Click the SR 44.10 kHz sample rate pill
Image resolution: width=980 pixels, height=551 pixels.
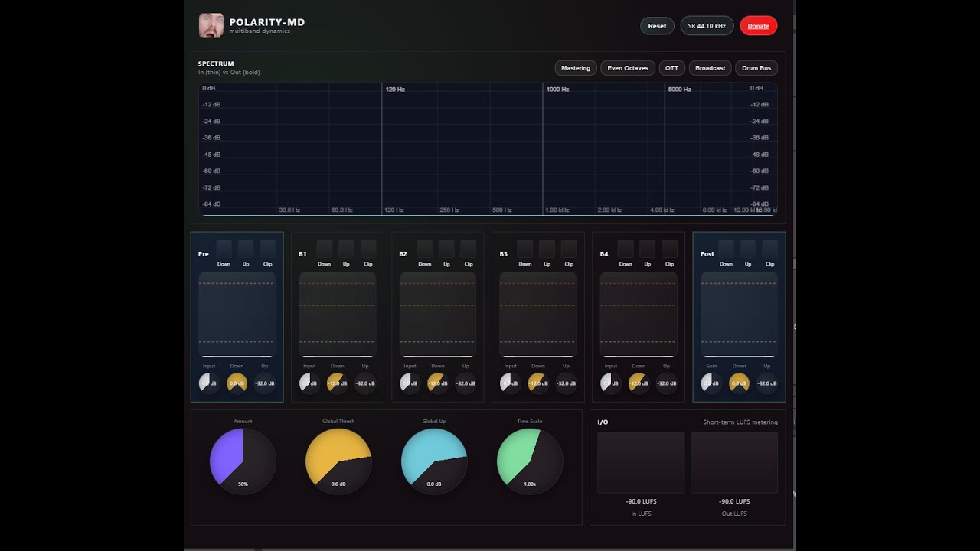click(x=707, y=26)
